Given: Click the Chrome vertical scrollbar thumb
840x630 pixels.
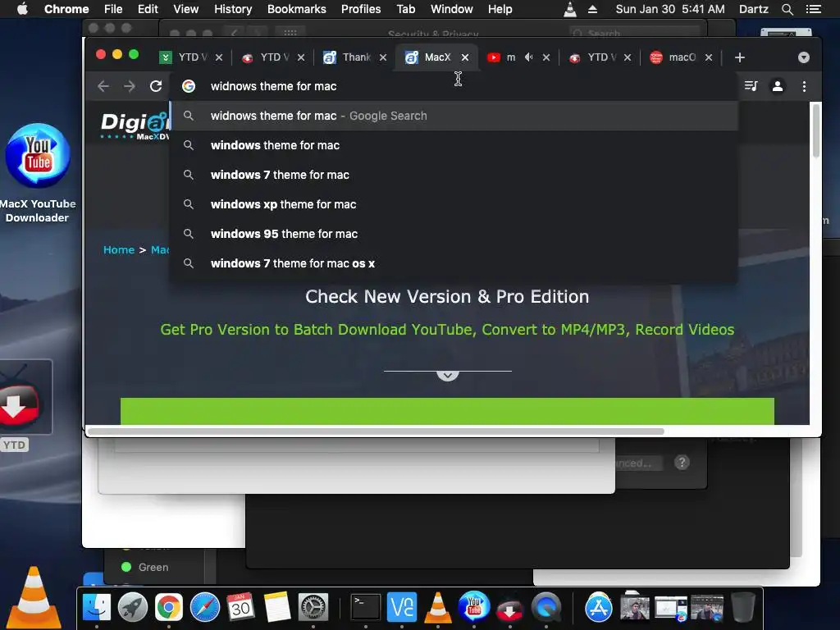Looking at the screenshot, I should click(x=816, y=130).
